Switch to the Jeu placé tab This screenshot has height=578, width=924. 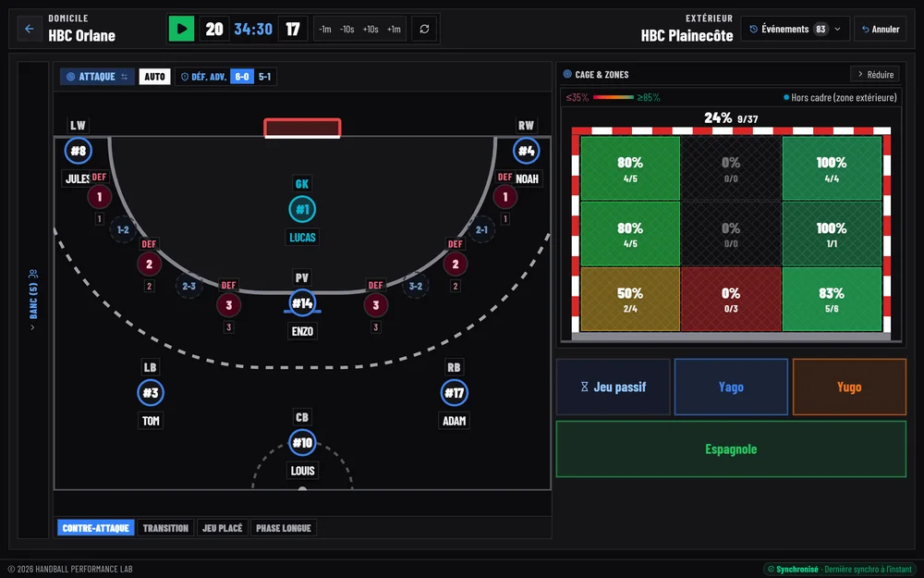coord(222,528)
